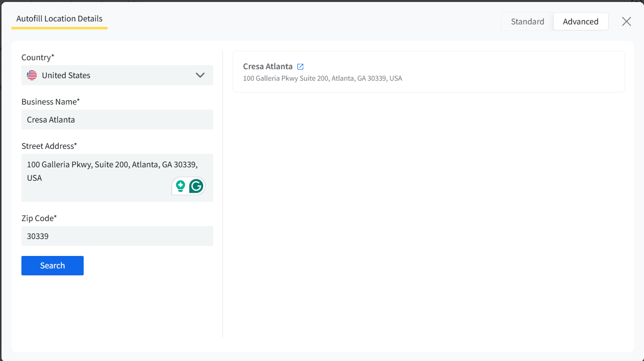Screen dimensions: 644x361
Task: Click the result address 100 Galleria Pkwy Suite 200
Action: pos(322,78)
